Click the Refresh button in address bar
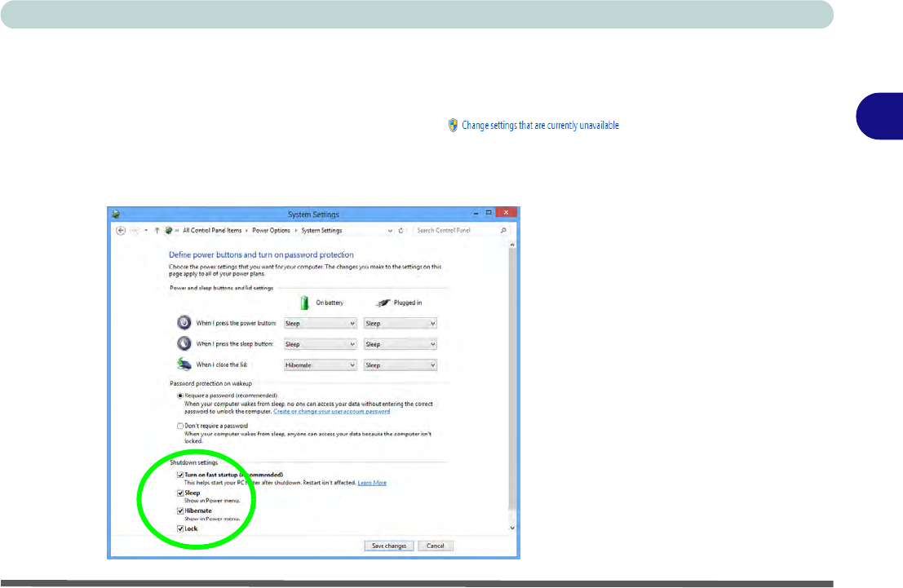This screenshot has height=588, width=903. [401, 230]
